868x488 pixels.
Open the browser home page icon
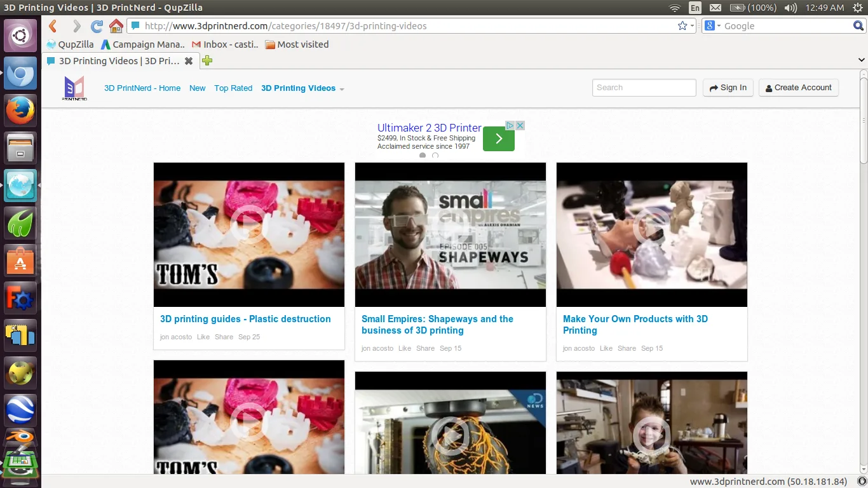tap(116, 26)
